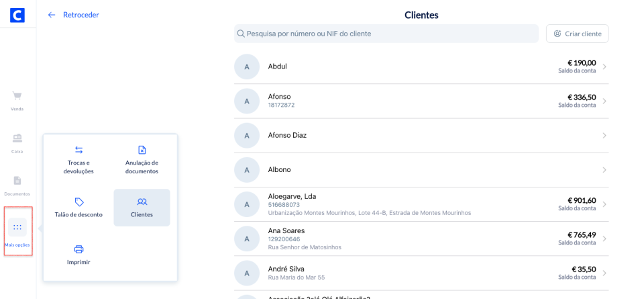644x299 pixels.
Task: Click the Criar cliente button
Action: pyautogui.click(x=577, y=34)
